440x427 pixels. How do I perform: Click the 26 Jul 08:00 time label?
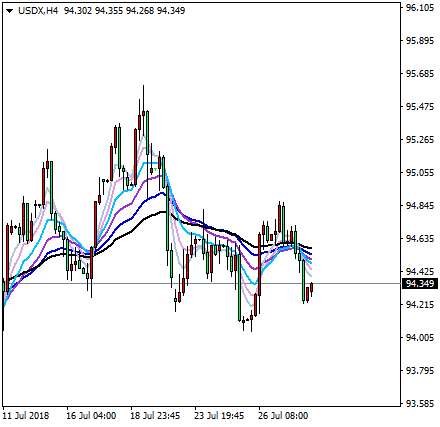(x=283, y=416)
